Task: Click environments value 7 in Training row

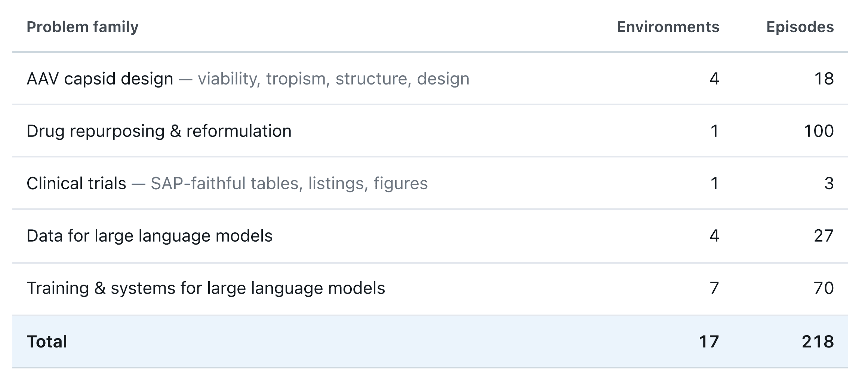Action: tap(714, 288)
